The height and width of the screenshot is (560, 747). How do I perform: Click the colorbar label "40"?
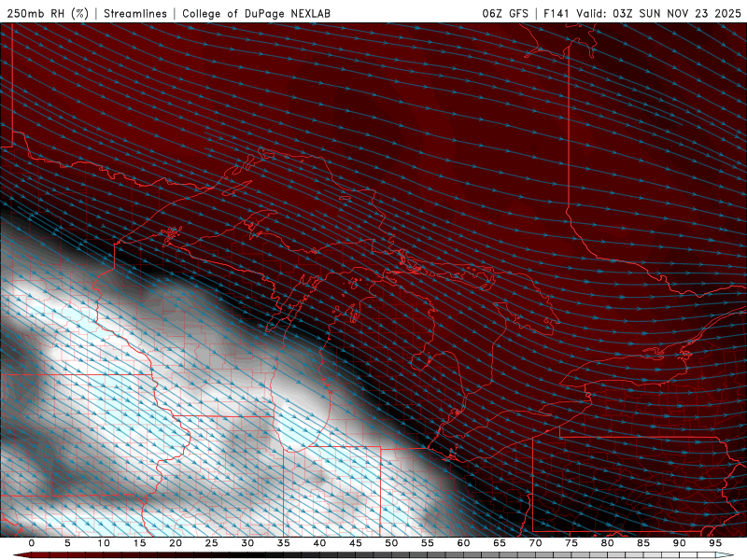coord(319,543)
